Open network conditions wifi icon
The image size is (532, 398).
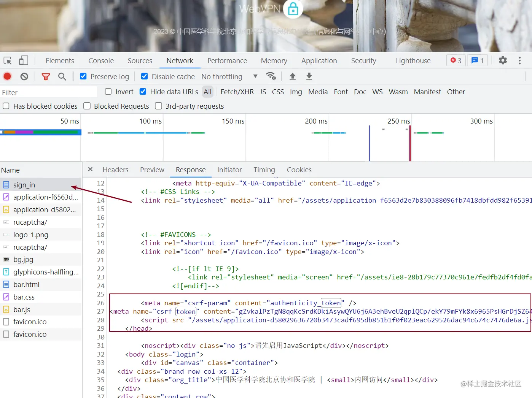point(271,76)
